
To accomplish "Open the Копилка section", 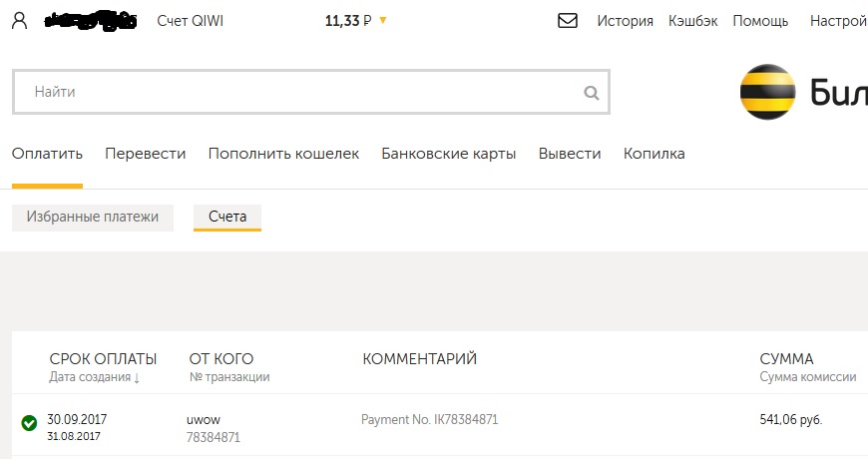I will 653,154.
